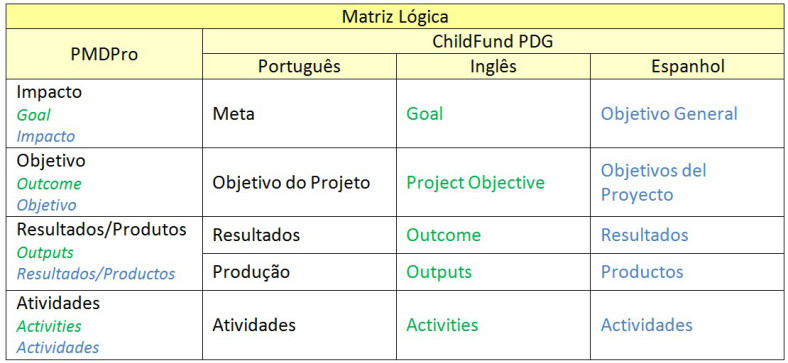Click the blue Actividades cell under Espanhol

[687, 325]
